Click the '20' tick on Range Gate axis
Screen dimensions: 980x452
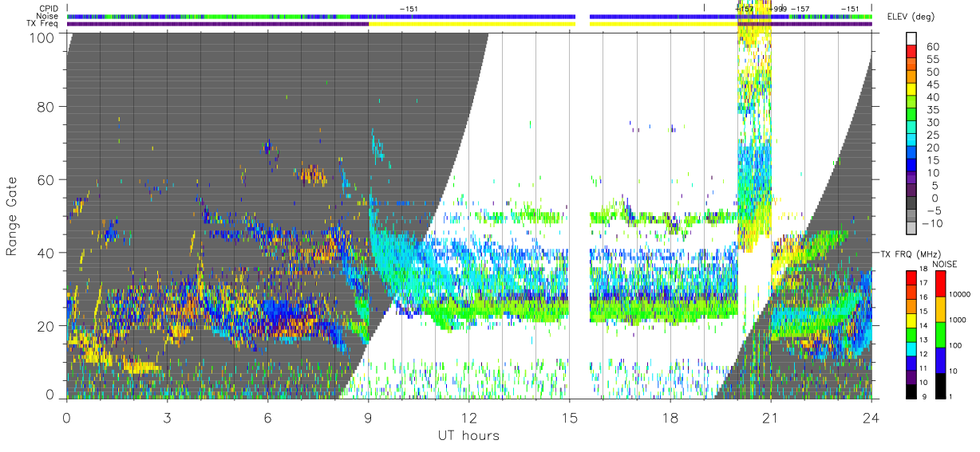[47, 326]
